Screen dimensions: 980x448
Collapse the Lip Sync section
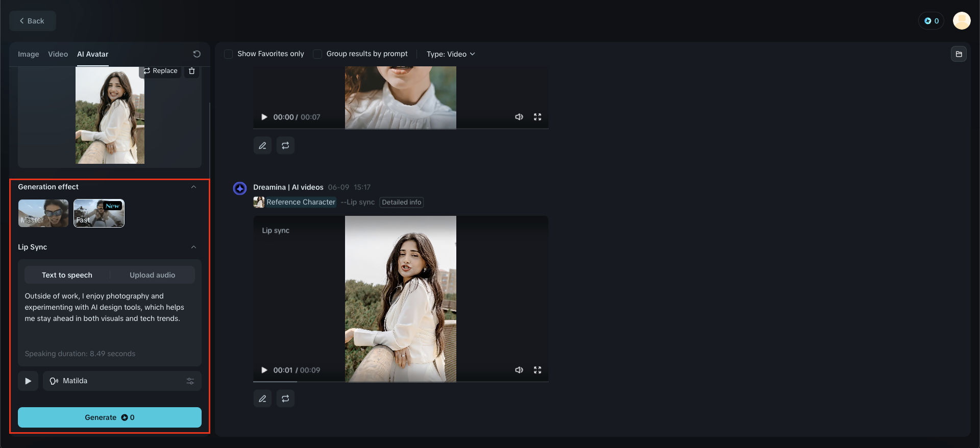click(x=193, y=247)
